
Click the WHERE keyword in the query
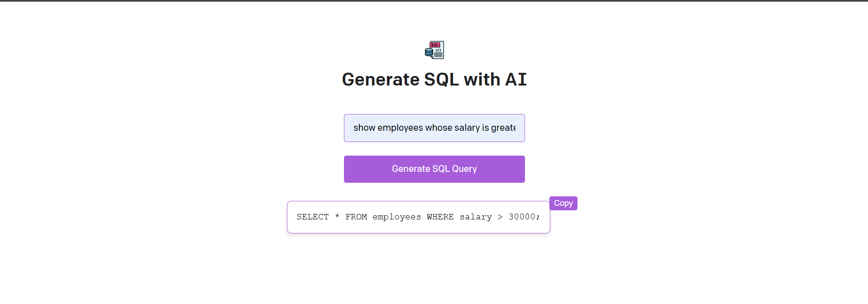440,217
